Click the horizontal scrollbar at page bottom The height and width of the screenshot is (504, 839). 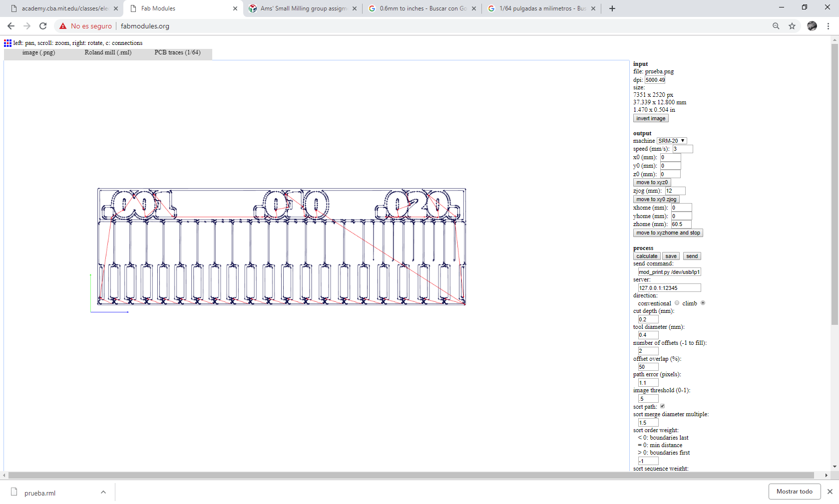tap(411, 476)
